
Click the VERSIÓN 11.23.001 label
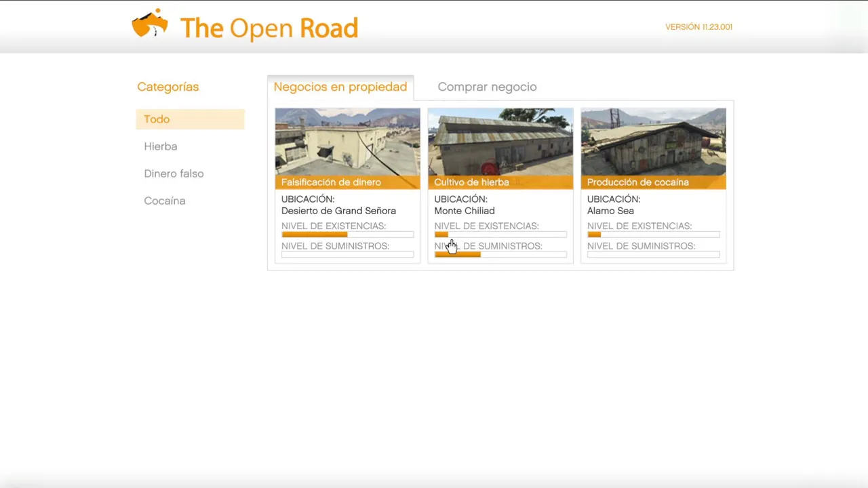(x=698, y=27)
